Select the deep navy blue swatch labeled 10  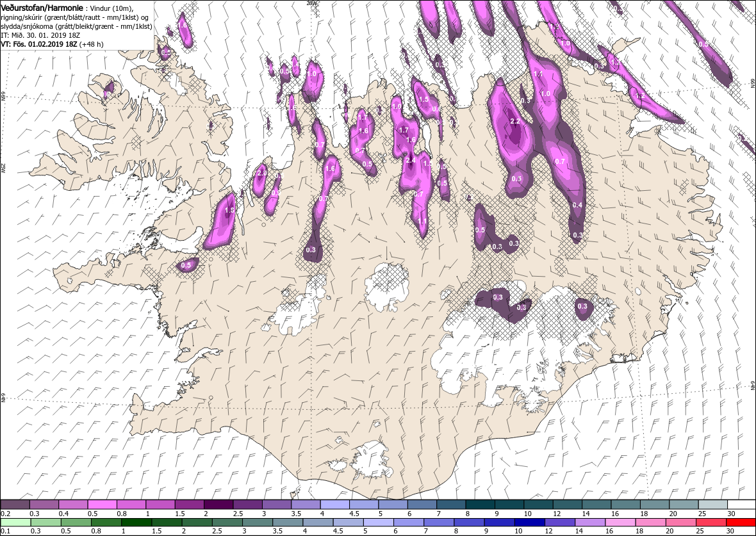click(529, 523)
